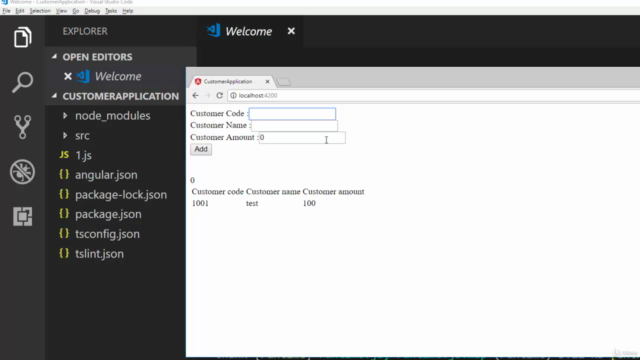Open the Explorer view in activity bar
The width and height of the screenshot is (640, 360).
(22, 37)
